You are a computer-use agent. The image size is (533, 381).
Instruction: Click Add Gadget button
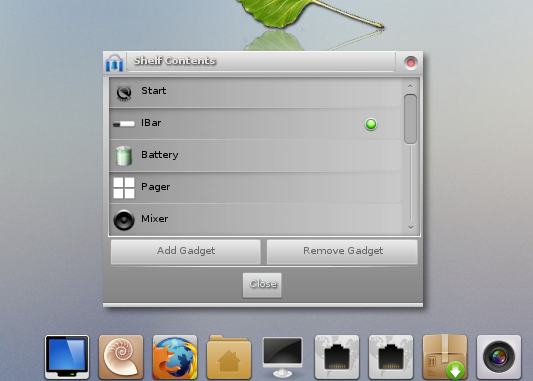(x=186, y=252)
